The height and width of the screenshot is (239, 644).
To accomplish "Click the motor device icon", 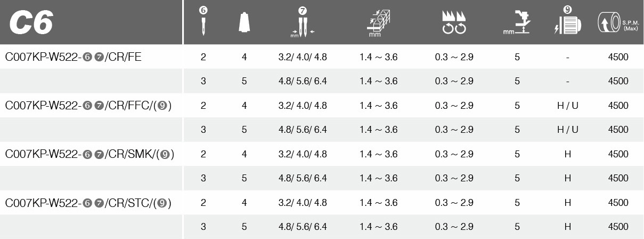I will click(567, 24).
